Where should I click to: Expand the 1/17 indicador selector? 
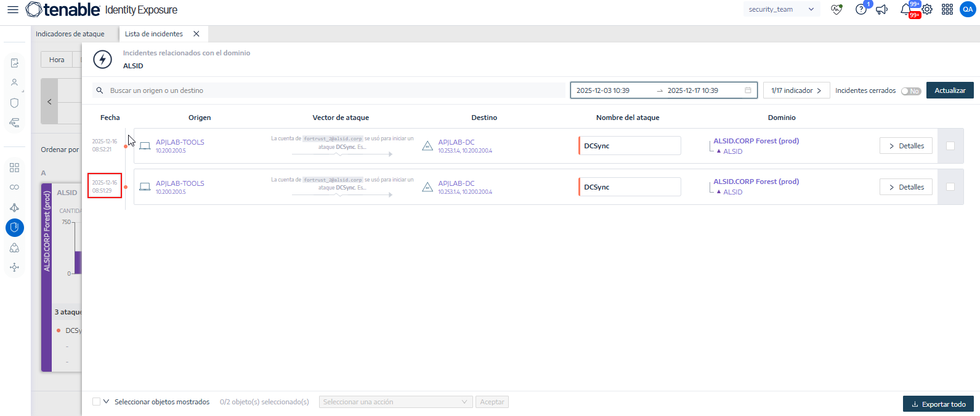click(796, 90)
